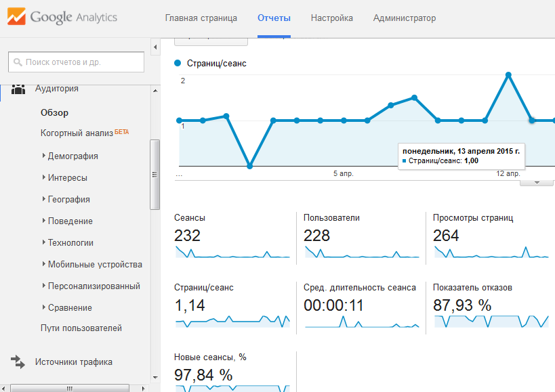
Task: Click the Google Analytics logo icon
Action: 16,17
